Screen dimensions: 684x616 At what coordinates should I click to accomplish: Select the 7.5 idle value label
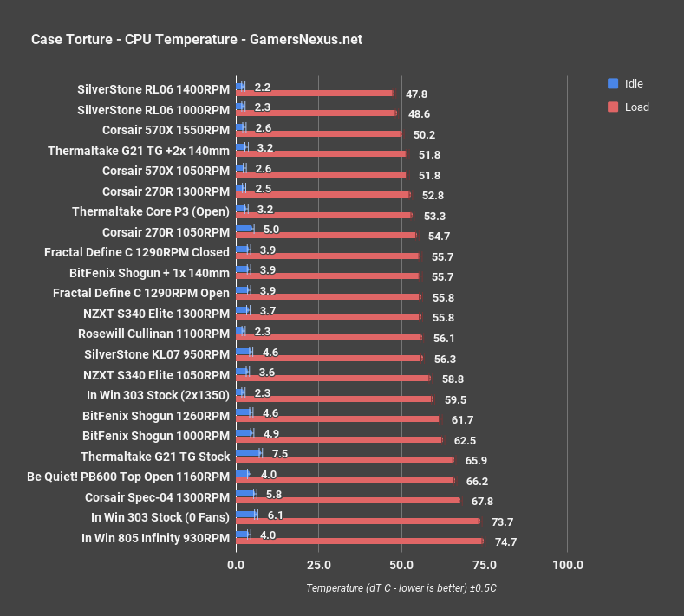tap(280, 454)
